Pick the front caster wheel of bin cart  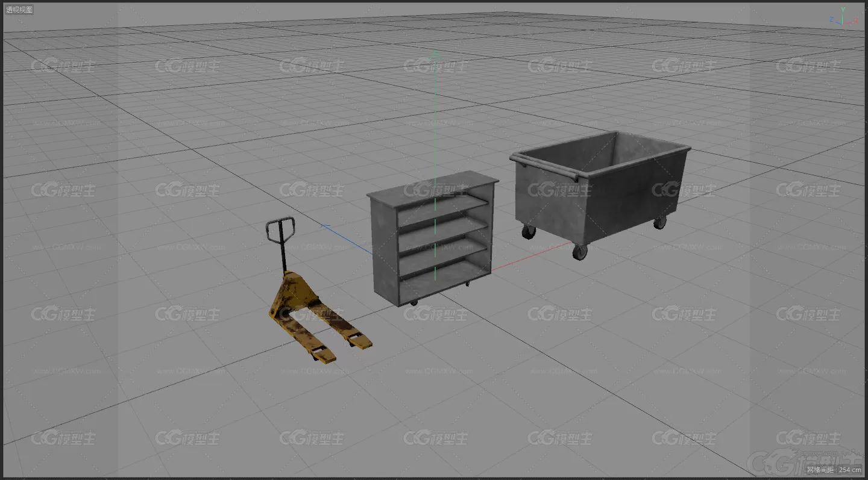579,252
